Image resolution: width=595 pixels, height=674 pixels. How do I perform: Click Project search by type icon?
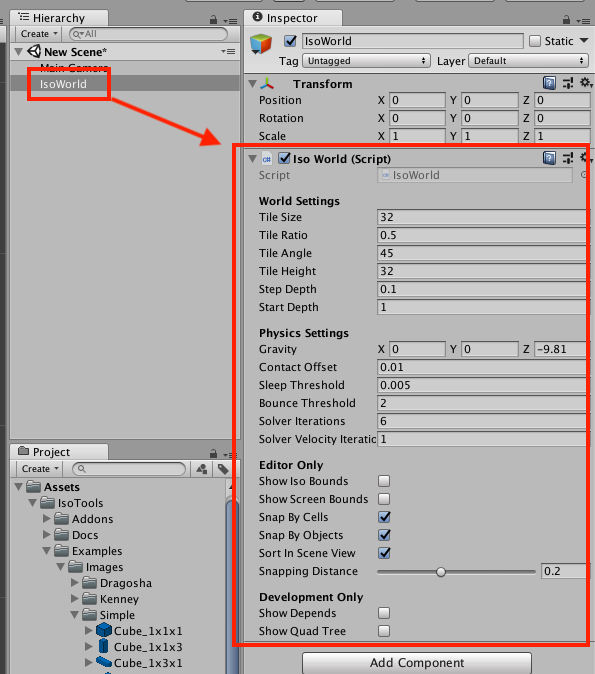[x=202, y=469]
